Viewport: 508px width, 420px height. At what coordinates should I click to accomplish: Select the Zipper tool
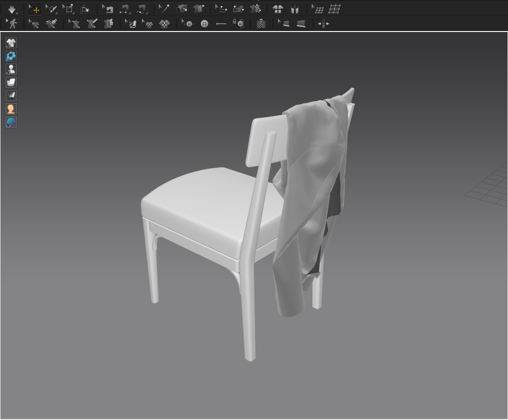tap(261, 24)
